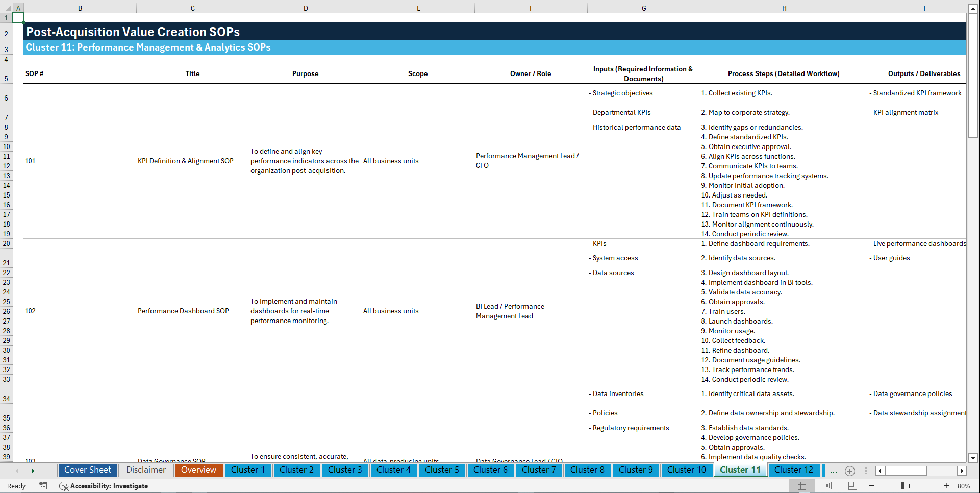980x493 pixels.
Task: Run the Accessibility checker
Action: [x=104, y=486]
